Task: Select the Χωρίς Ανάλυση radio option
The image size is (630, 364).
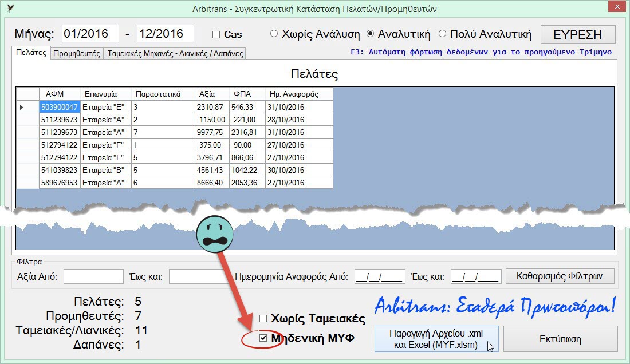Action: pos(274,34)
